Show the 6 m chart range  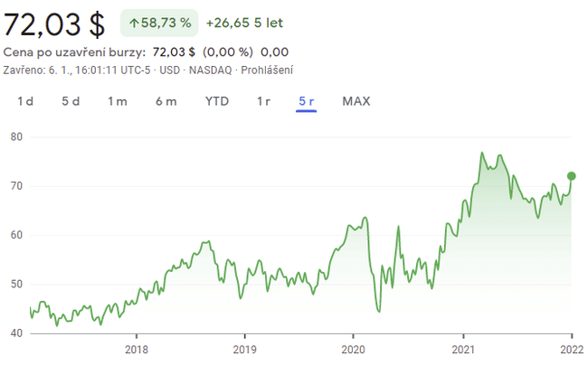pos(166,101)
